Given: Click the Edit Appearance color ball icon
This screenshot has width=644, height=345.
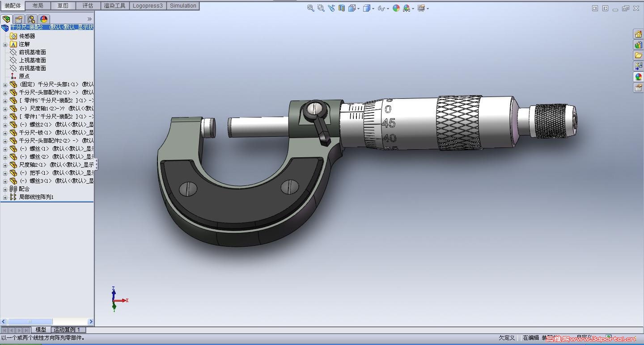Looking at the screenshot, I should 396,8.
